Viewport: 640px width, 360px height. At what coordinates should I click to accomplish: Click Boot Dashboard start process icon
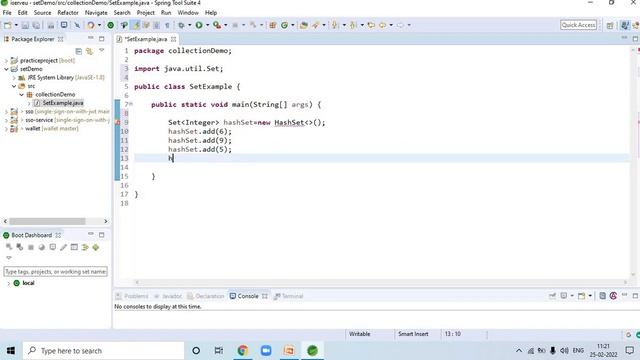9,247
